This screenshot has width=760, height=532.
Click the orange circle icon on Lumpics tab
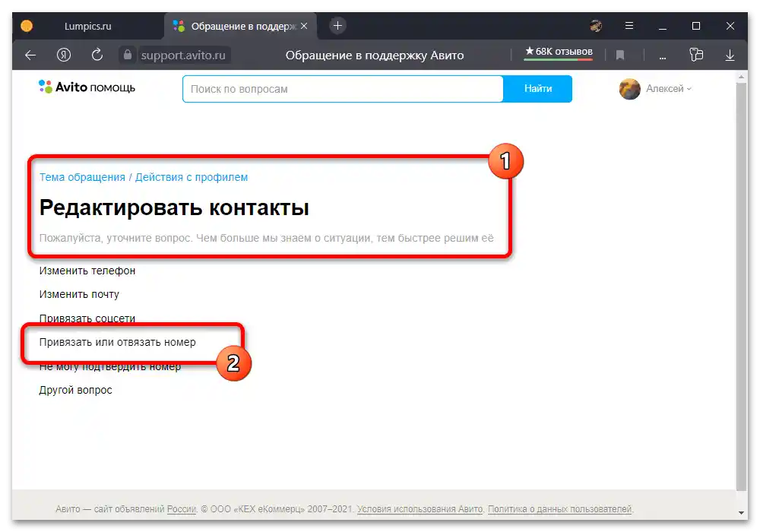(x=27, y=26)
